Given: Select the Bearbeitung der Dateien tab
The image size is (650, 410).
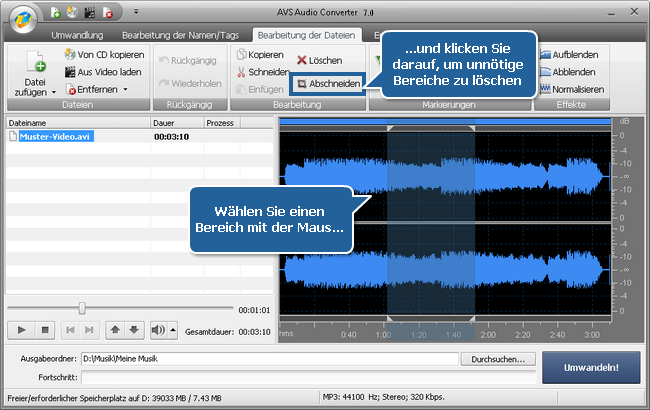Looking at the screenshot, I should tap(306, 35).
